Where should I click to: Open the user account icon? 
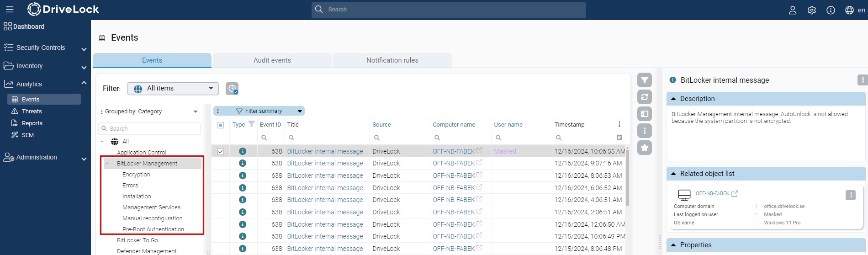793,10
